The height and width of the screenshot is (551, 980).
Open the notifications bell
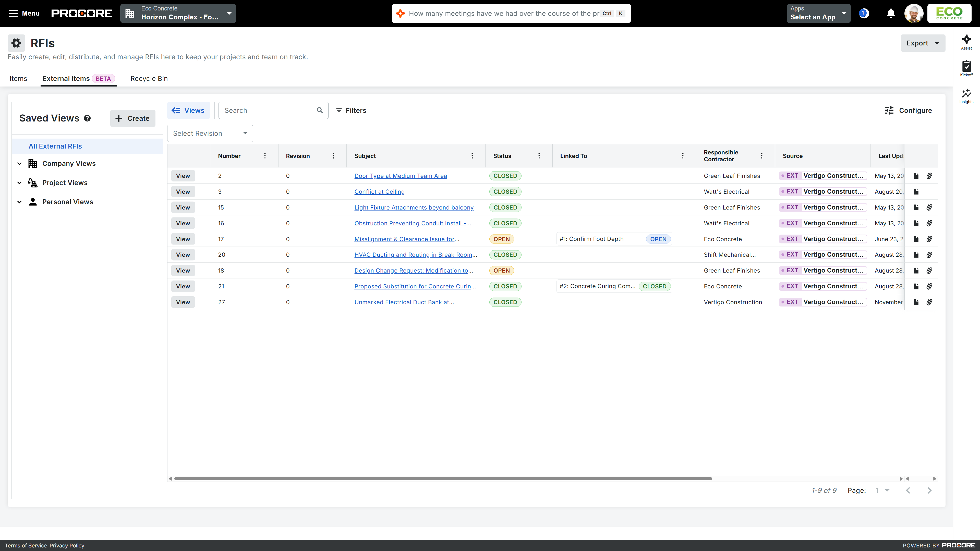click(x=891, y=14)
